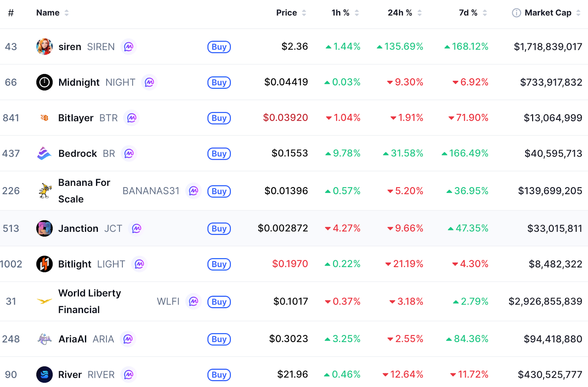Viewport: 588px width, 387px height.
Task: Click the Buy button for AriaAI
Action: [219, 339]
